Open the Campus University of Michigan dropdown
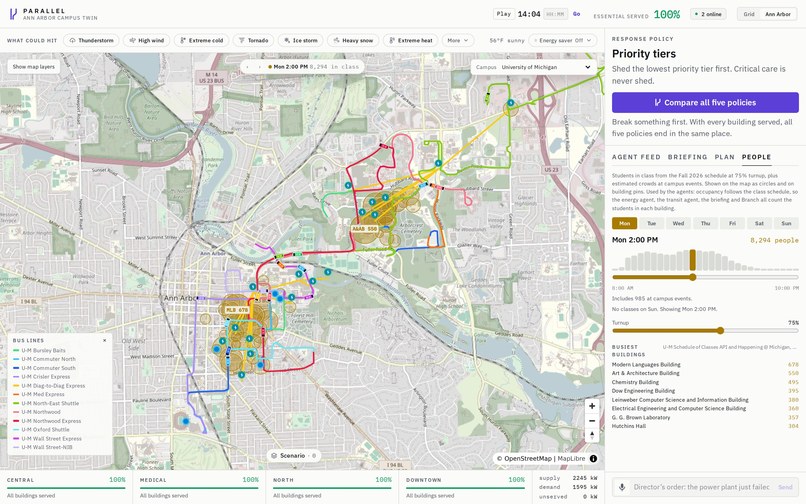Viewport: 806px width, 504px height. pyautogui.click(x=533, y=67)
